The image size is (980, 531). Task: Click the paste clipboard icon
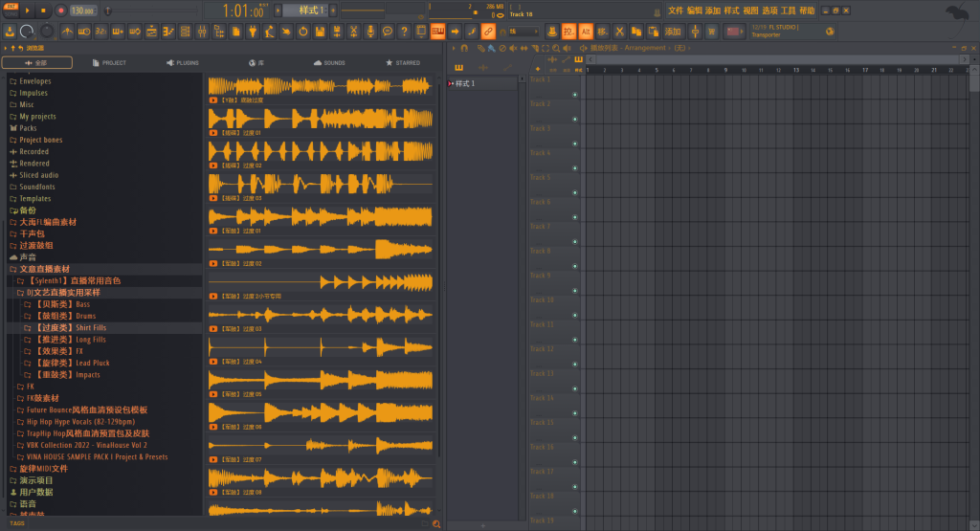tap(653, 32)
